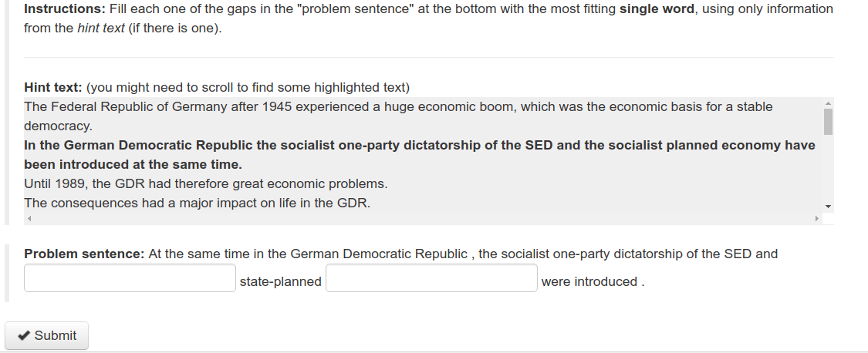The image size is (868, 353).
Task: Focus the second blank after 'state-planned'
Action: pos(431,278)
